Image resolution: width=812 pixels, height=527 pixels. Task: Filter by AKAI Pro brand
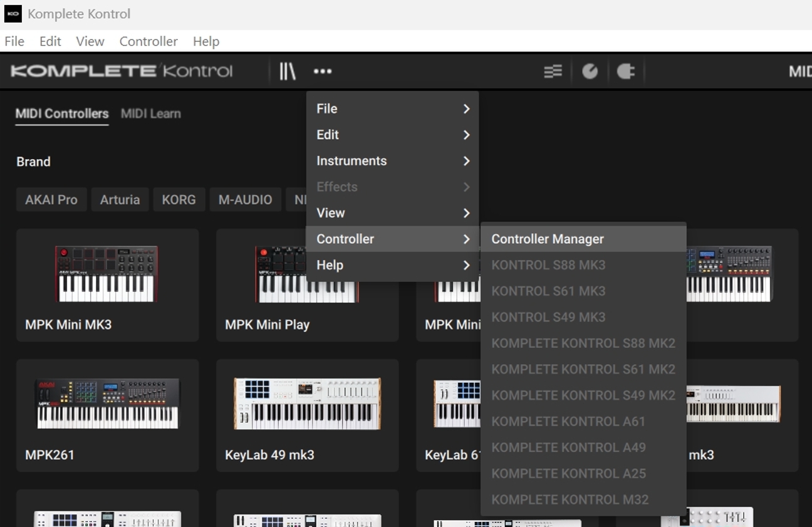pyautogui.click(x=51, y=200)
